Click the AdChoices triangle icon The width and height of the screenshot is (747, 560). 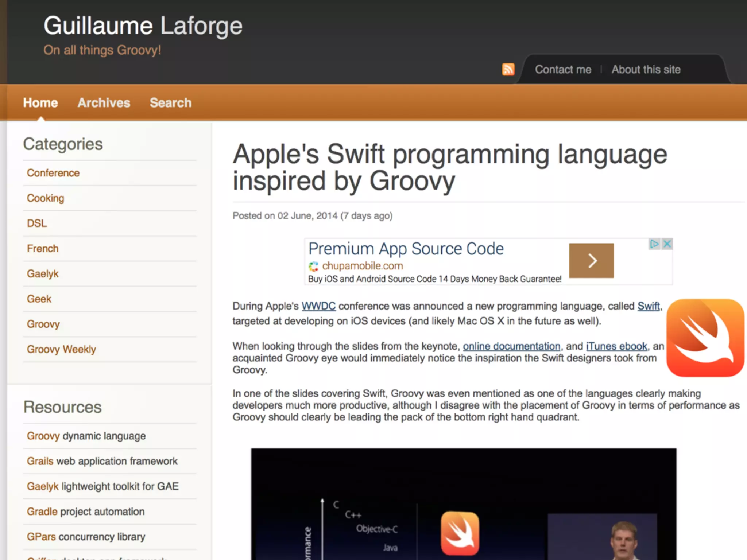point(654,244)
